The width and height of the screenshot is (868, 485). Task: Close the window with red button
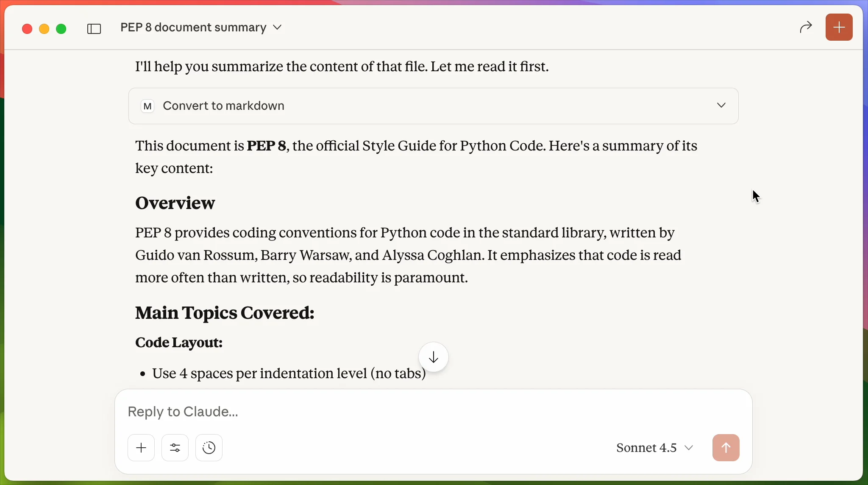(x=27, y=29)
